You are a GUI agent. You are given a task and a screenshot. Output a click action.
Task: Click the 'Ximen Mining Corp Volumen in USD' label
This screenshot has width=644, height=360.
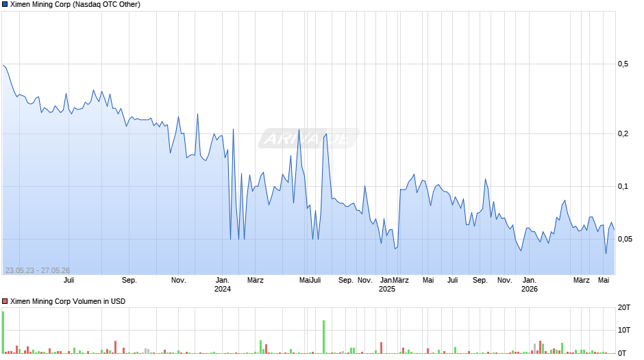point(68,301)
